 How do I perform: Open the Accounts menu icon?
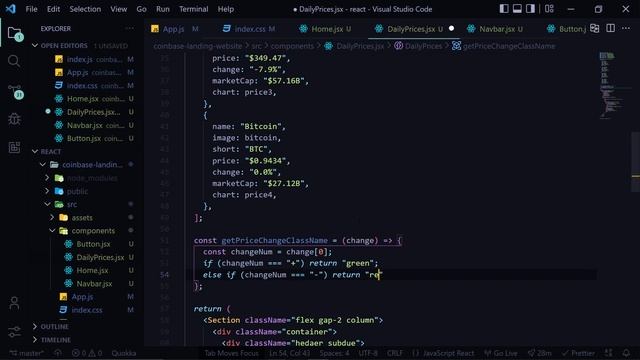coord(14,303)
